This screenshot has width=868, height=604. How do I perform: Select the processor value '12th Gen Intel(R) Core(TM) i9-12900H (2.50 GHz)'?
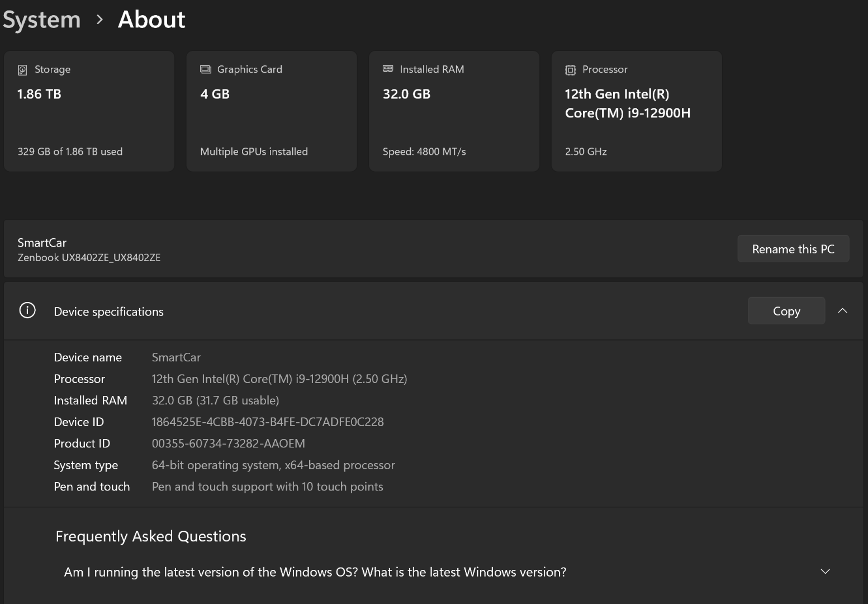pyautogui.click(x=279, y=379)
